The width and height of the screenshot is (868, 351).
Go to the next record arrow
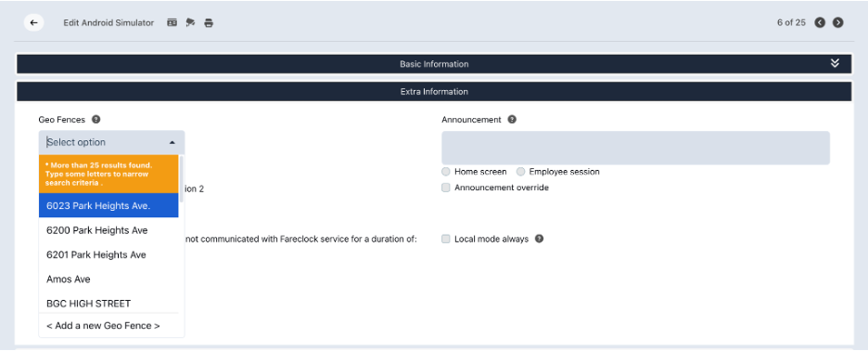click(838, 22)
